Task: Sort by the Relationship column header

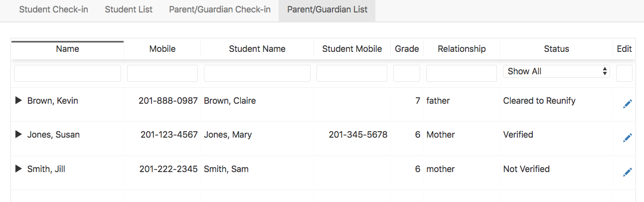Action: pos(462,49)
